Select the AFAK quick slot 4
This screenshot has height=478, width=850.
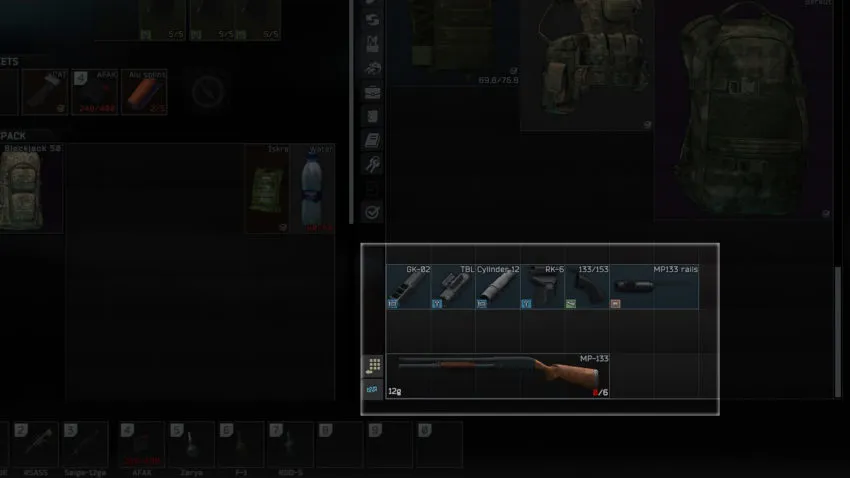141,444
